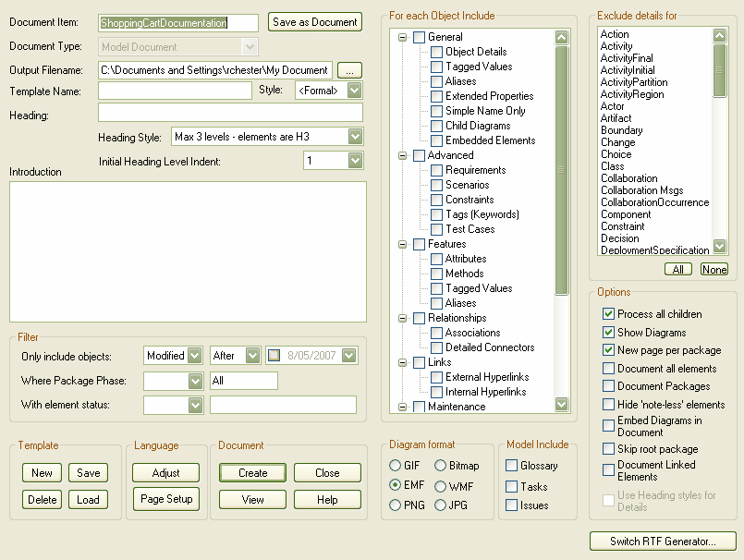Collapse the Features tree node
Screen dimensions: 744x560
pos(403,244)
